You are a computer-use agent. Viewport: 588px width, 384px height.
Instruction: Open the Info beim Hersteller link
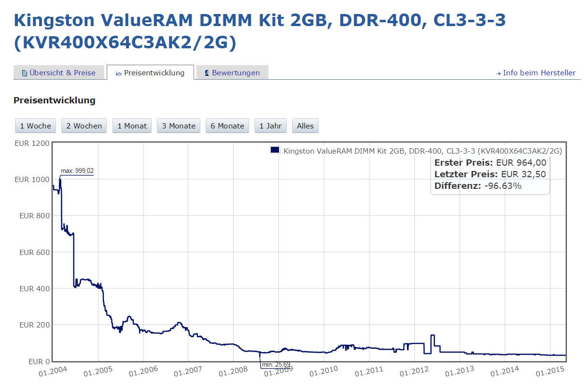(x=539, y=72)
